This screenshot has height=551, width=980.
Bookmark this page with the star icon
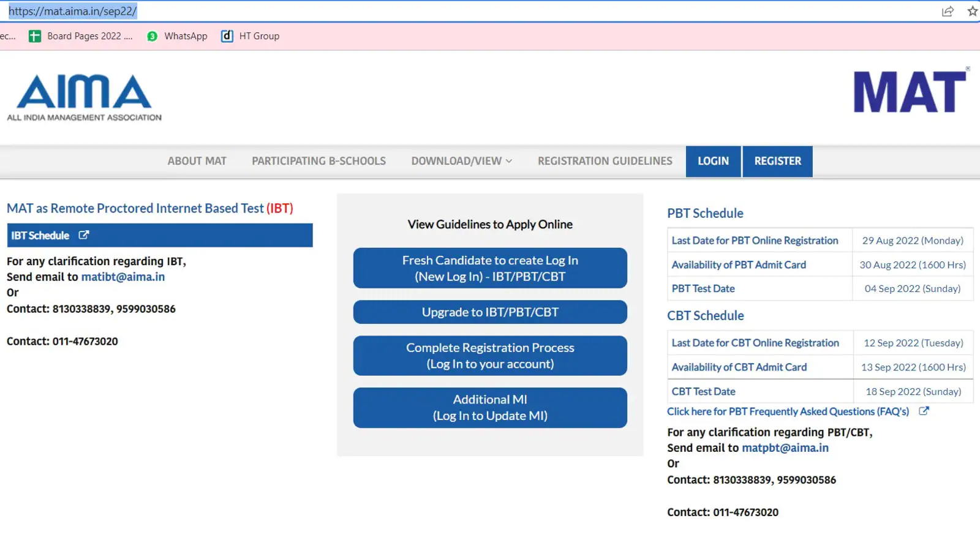coord(972,11)
